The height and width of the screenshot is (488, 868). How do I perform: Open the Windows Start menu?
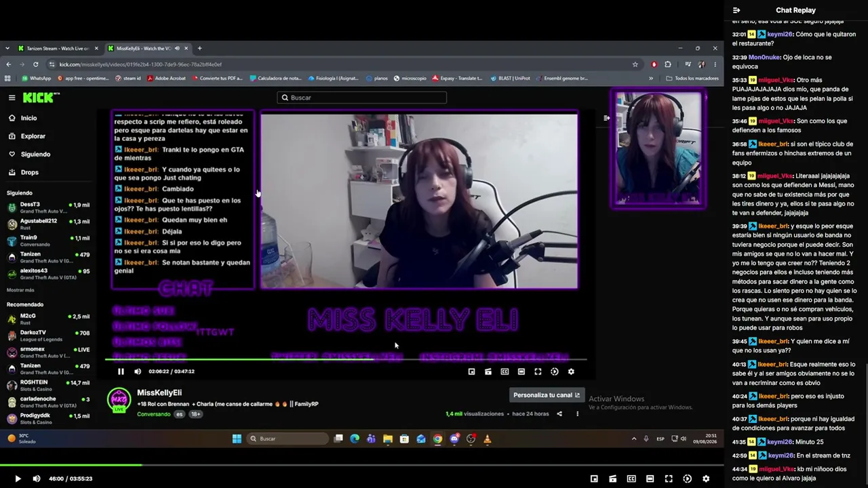pyautogui.click(x=237, y=439)
